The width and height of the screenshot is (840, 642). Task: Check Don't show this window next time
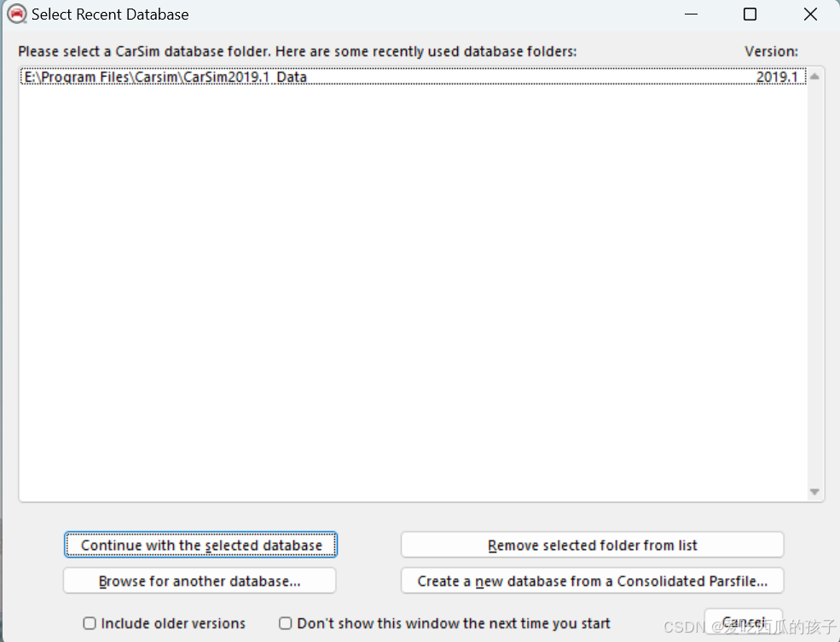[x=286, y=623]
